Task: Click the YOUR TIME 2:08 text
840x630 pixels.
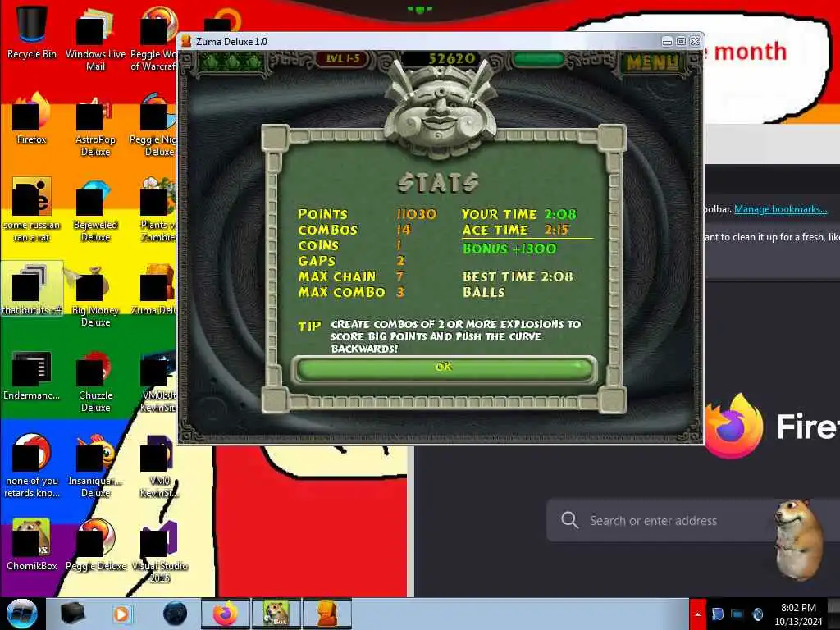Action: tap(519, 214)
